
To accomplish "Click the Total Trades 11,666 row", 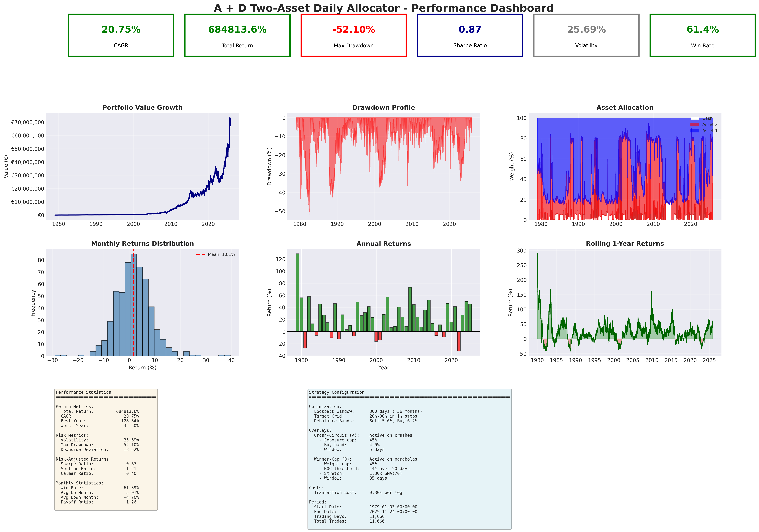I will (x=349, y=521).
